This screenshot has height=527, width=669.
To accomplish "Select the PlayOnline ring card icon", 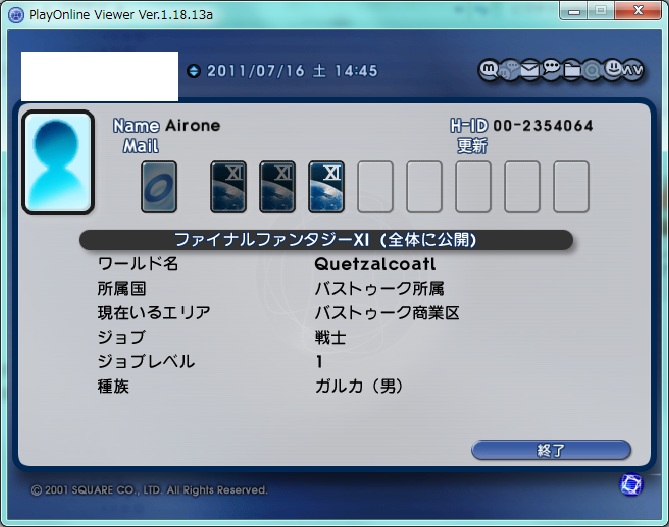I will click(x=159, y=186).
